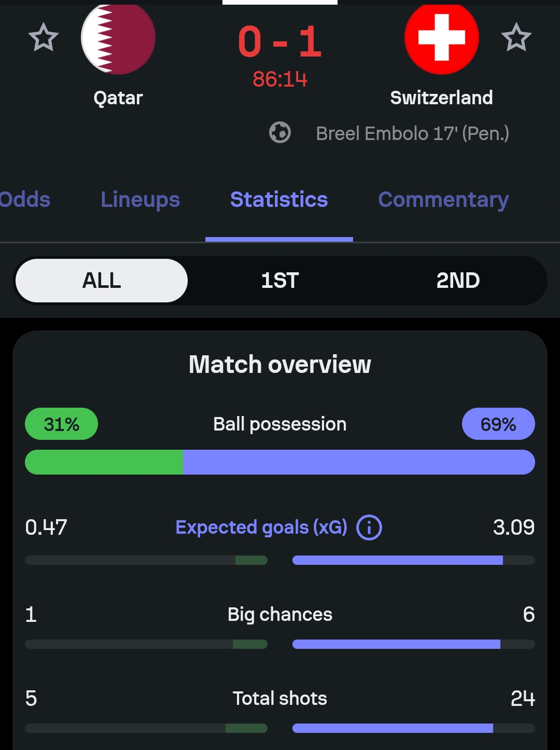Open the Switzerland team flag

click(x=442, y=37)
